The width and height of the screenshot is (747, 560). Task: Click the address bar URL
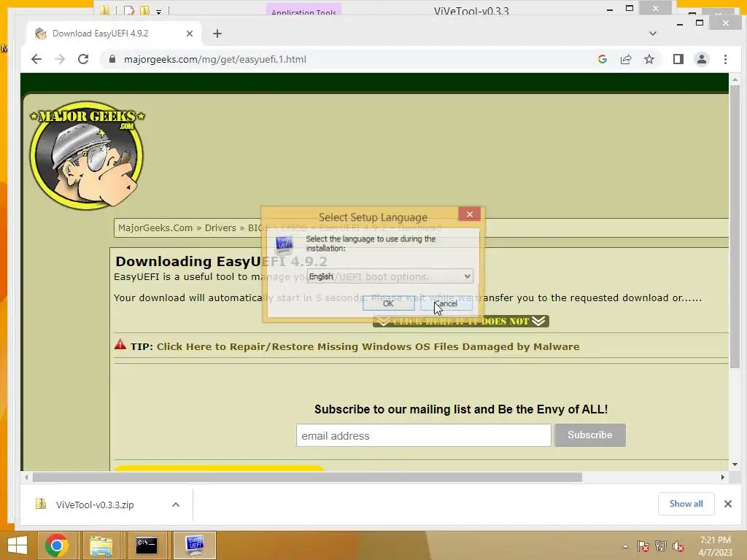coord(215,60)
